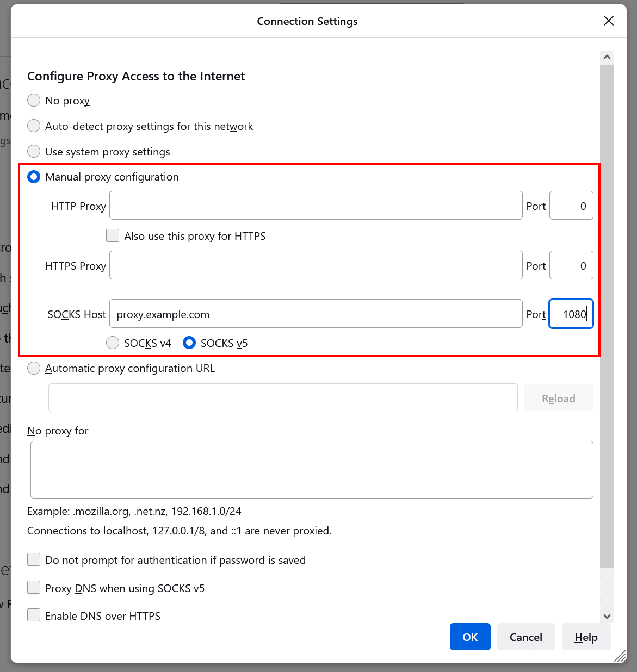Choose Auto-detect proxy settings for this network
Screen dimensions: 637x672
tap(33, 126)
